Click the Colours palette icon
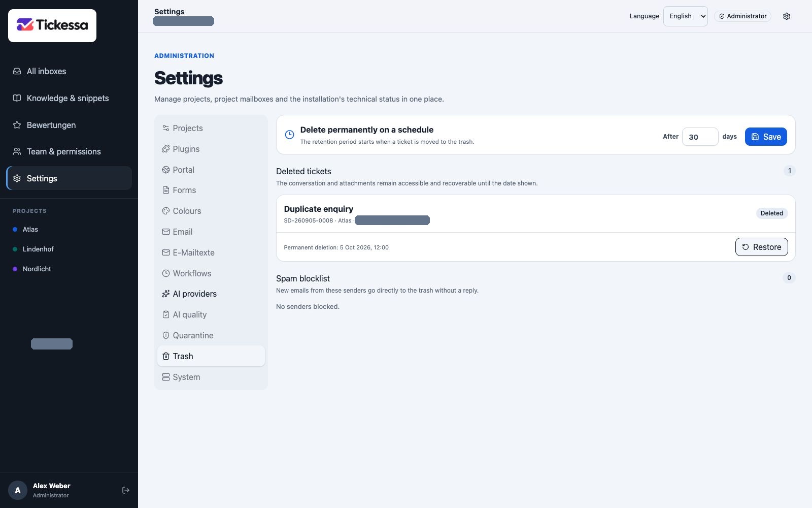 pos(166,211)
